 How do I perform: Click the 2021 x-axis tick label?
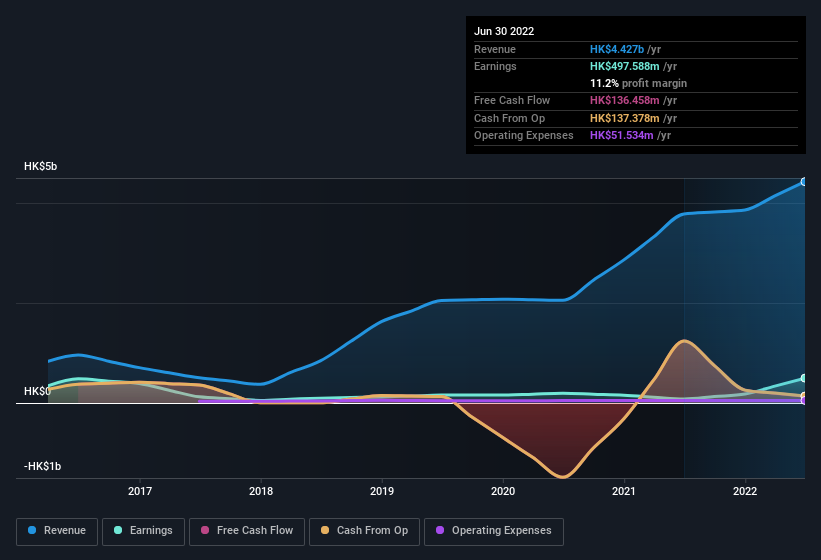point(624,491)
